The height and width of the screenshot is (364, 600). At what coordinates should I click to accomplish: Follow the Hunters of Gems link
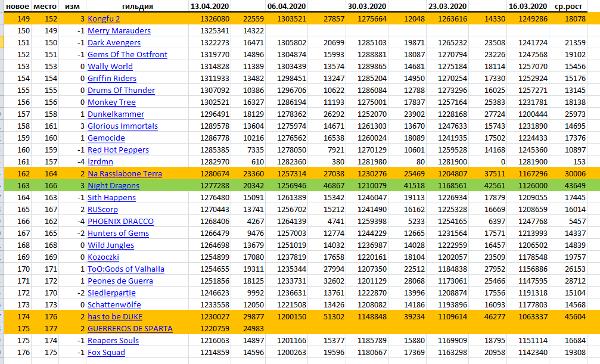pyautogui.click(x=118, y=233)
